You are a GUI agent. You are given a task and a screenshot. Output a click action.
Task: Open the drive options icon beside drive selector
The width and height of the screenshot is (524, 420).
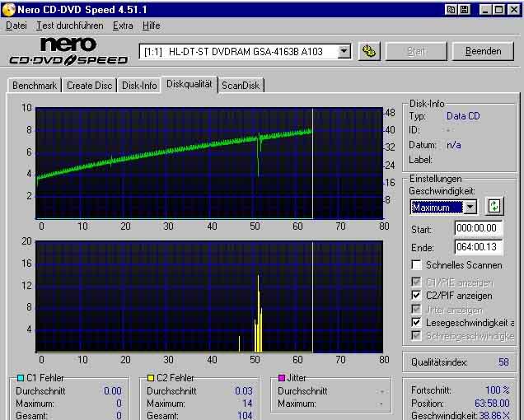370,51
